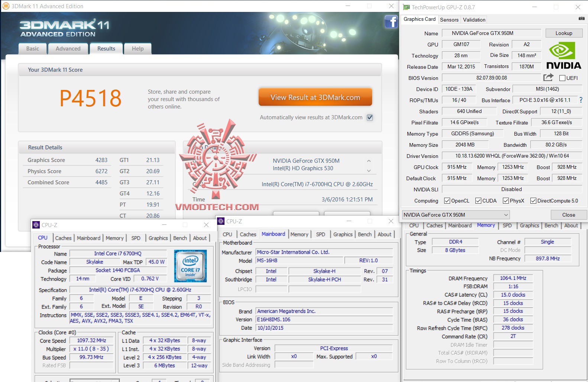The image size is (588, 382).
Task: Click the DRAM Frequency value 1064.1 MHz
Action: point(513,278)
